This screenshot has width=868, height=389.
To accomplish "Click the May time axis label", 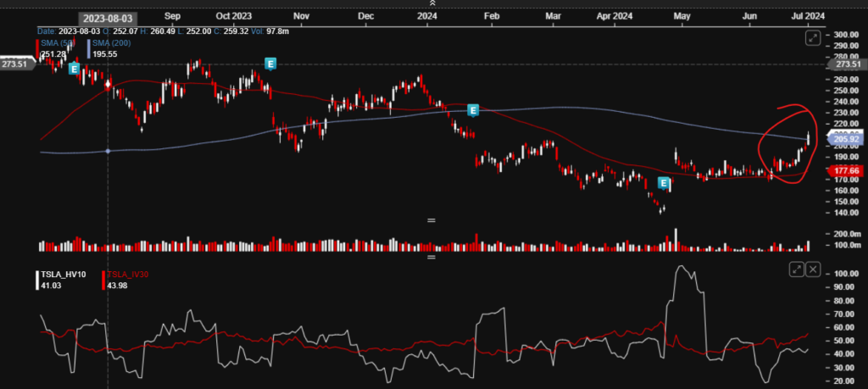I will point(682,17).
